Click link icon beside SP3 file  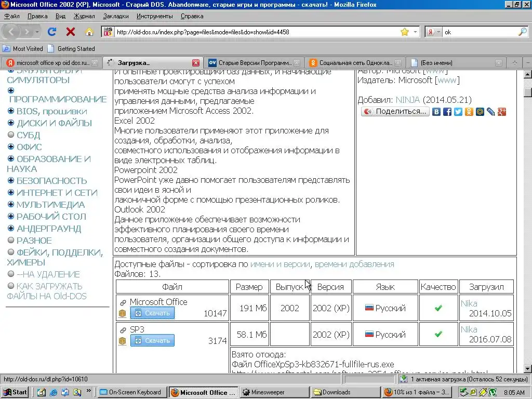point(123,330)
